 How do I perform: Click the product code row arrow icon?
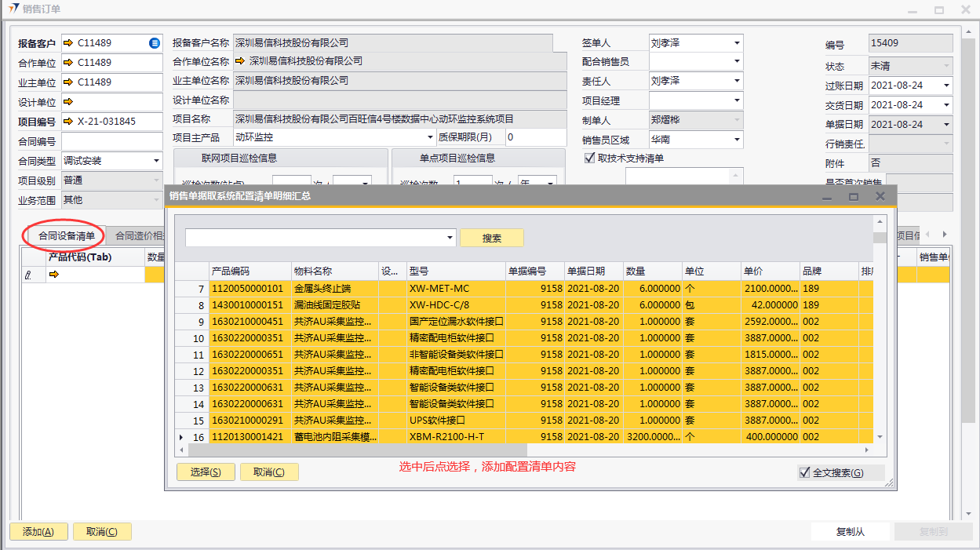(54, 275)
